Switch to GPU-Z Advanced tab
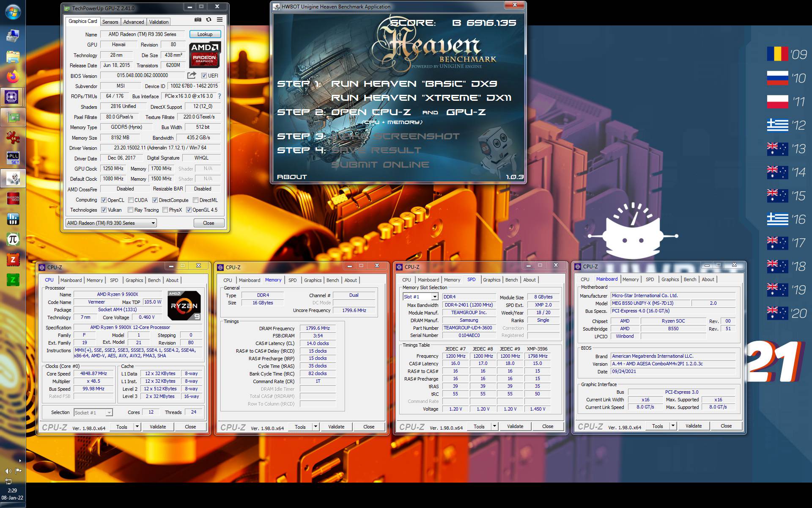The height and width of the screenshot is (508, 812). [x=134, y=22]
